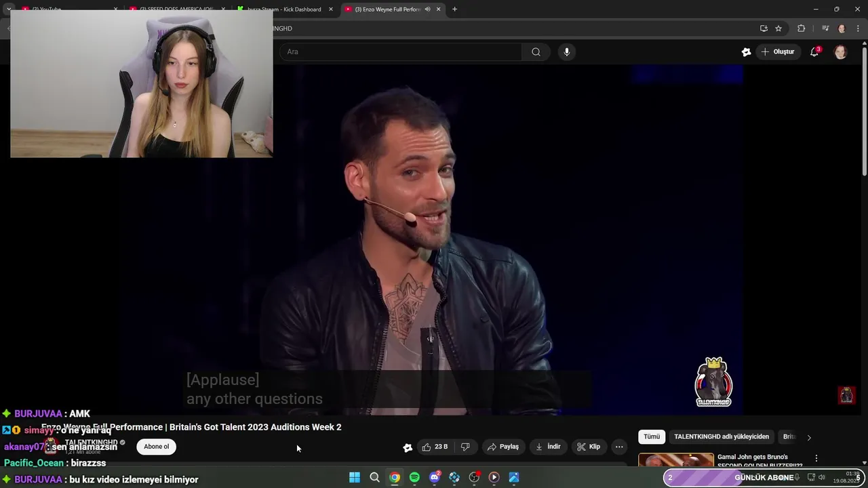The height and width of the screenshot is (488, 868).
Task: Click the taskbar volume speaker icon
Action: tap(821, 477)
